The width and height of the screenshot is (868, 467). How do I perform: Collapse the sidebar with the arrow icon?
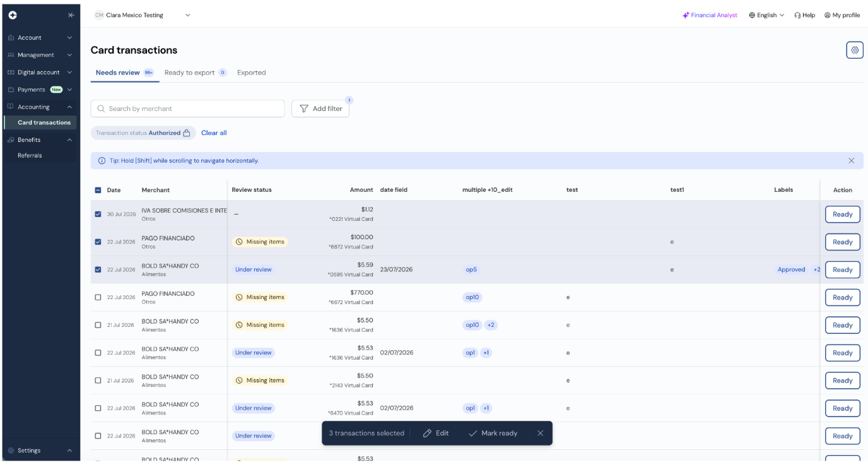point(71,15)
